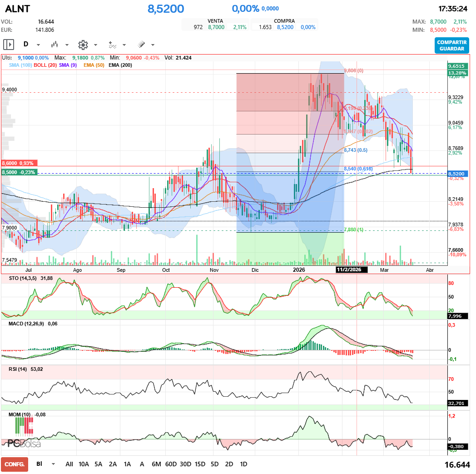Open the Bl dropdown at bottom

(x=53, y=464)
